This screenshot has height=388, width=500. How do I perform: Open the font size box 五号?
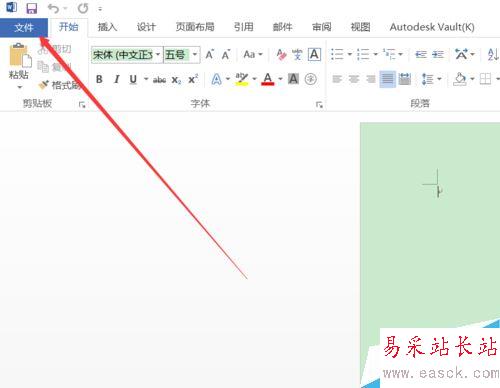[182, 55]
